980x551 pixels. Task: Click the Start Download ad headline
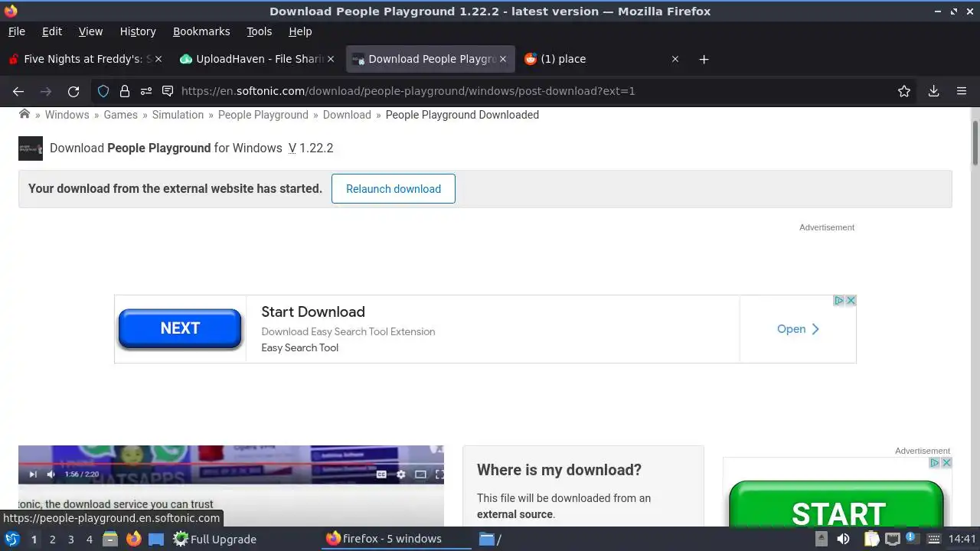[313, 311]
